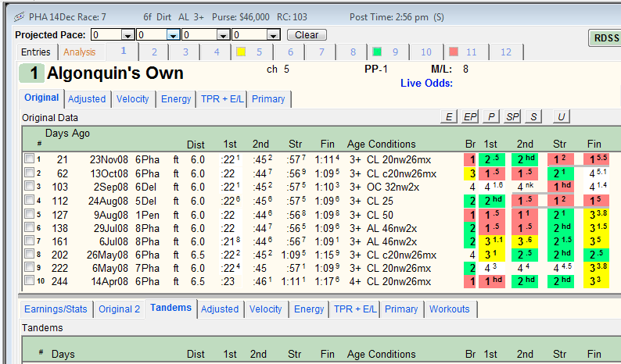Select horse tab 2
Viewport: 621px width, 364px height.
point(154,52)
